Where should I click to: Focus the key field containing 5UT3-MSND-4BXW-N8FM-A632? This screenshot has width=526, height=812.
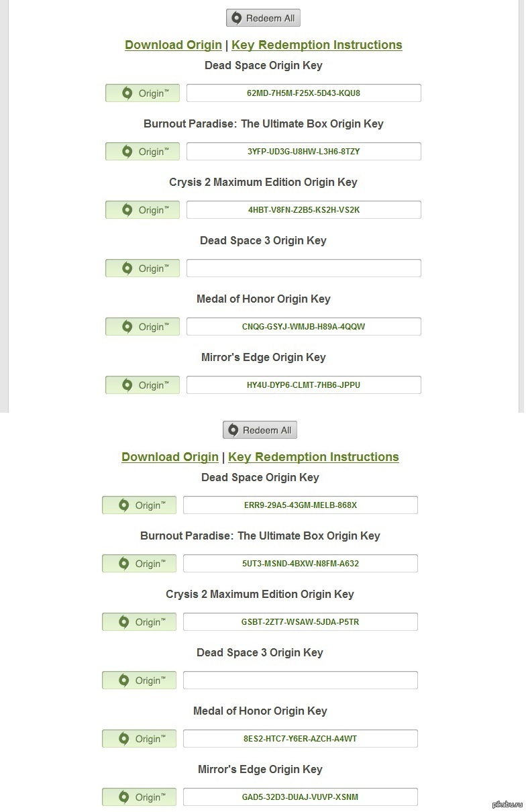301,564
